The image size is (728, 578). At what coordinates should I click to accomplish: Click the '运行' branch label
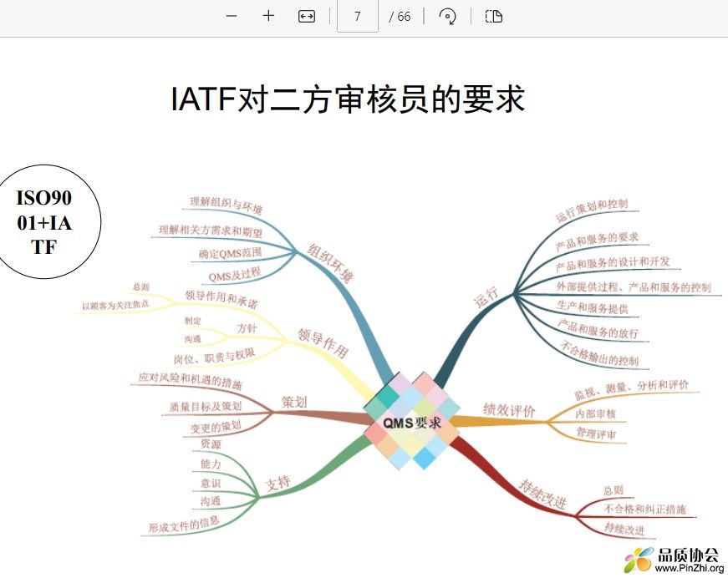point(486,297)
